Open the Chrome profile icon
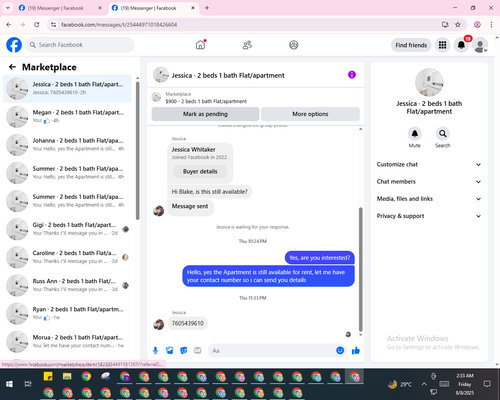The height and width of the screenshot is (400, 500). click(477, 25)
